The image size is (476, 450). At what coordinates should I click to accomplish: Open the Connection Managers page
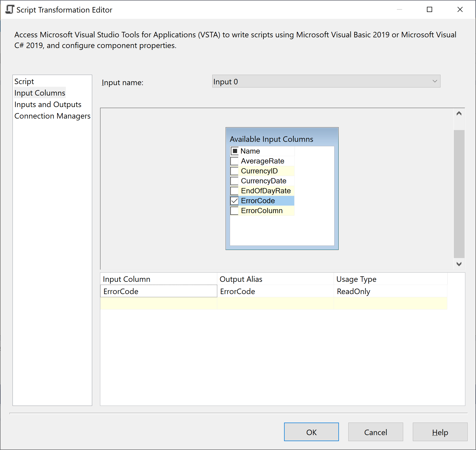(52, 116)
